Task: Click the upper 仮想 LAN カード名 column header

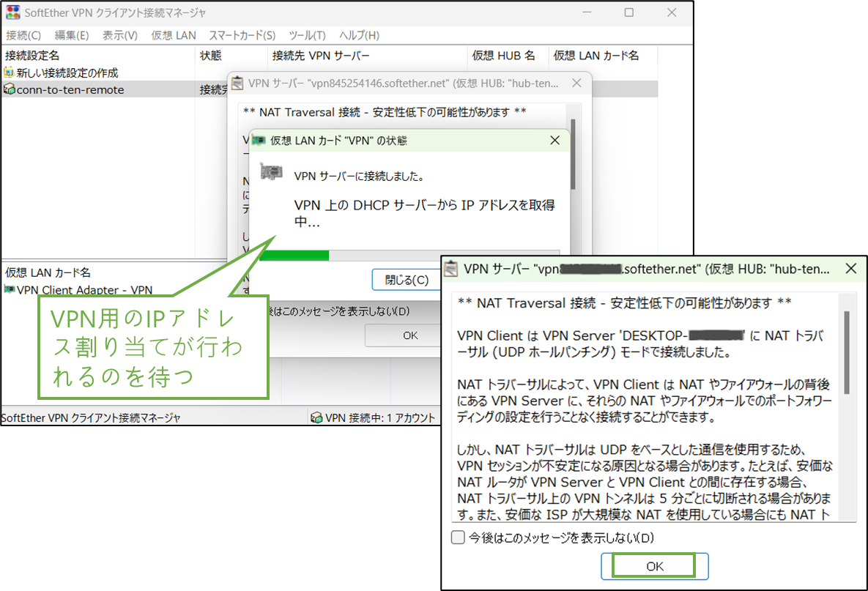Action: click(x=603, y=56)
